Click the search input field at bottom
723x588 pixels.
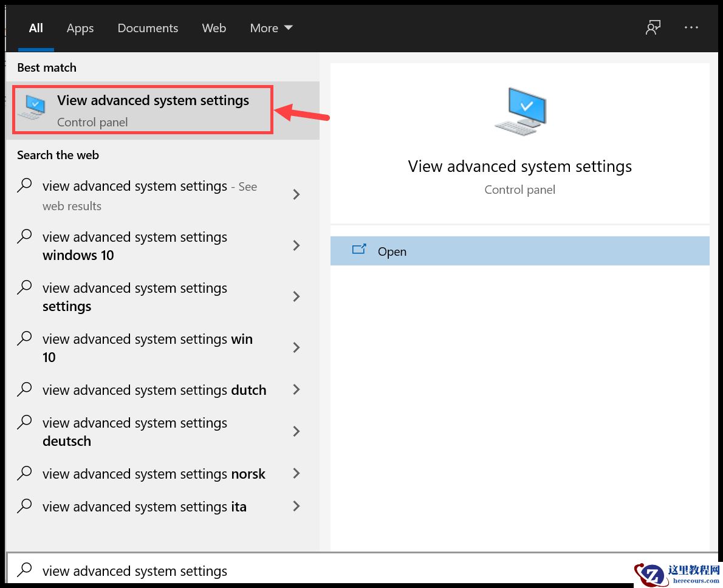(182, 570)
